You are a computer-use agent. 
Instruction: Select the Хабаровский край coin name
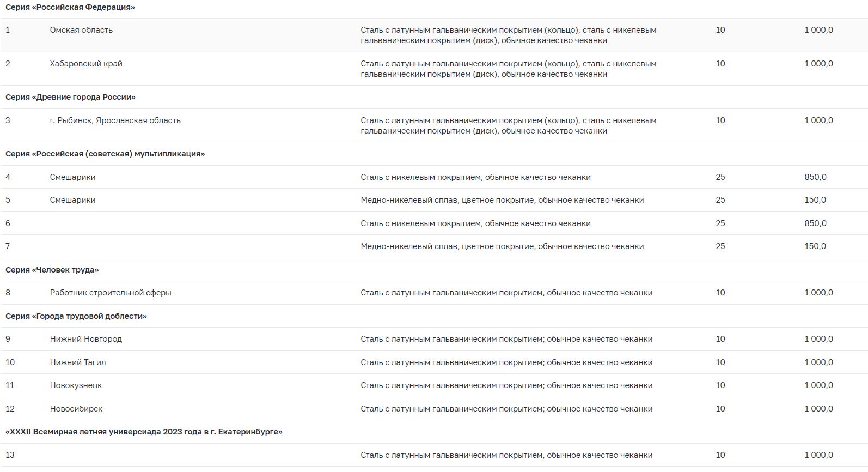pyautogui.click(x=86, y=64)
